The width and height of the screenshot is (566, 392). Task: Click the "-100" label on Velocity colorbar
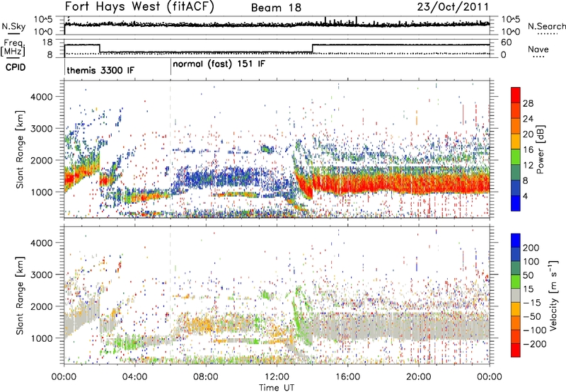click(534, 330)
